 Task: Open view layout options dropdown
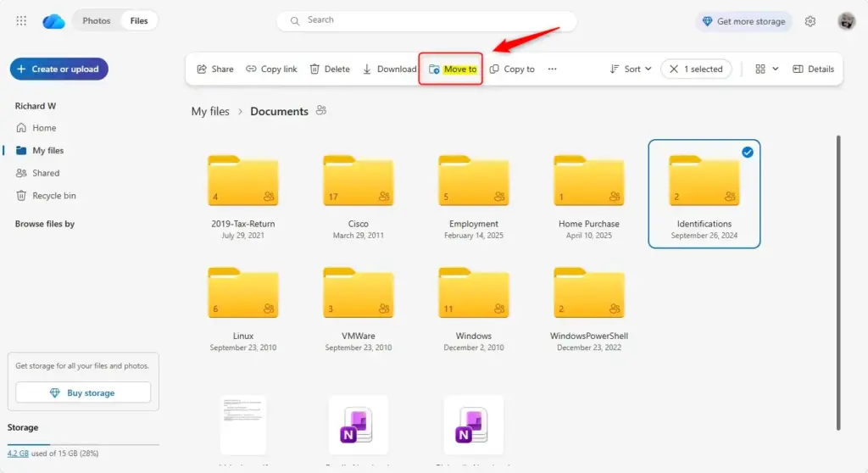[766, 69]
